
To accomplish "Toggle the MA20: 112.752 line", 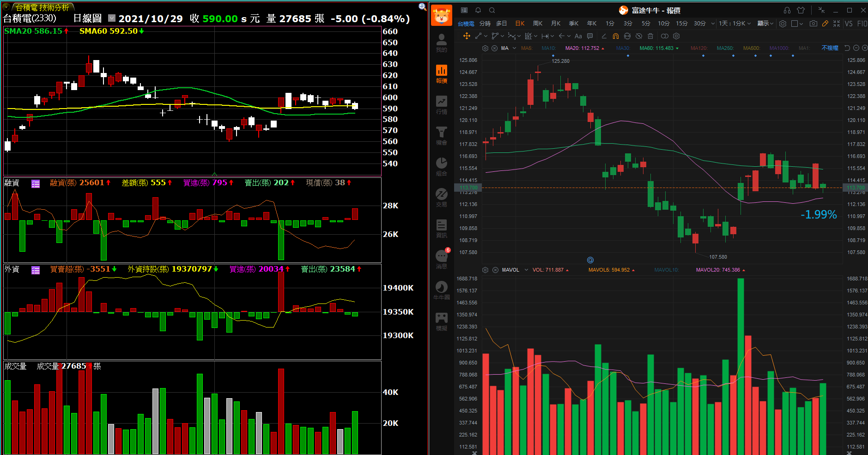I will pos(585,48).
